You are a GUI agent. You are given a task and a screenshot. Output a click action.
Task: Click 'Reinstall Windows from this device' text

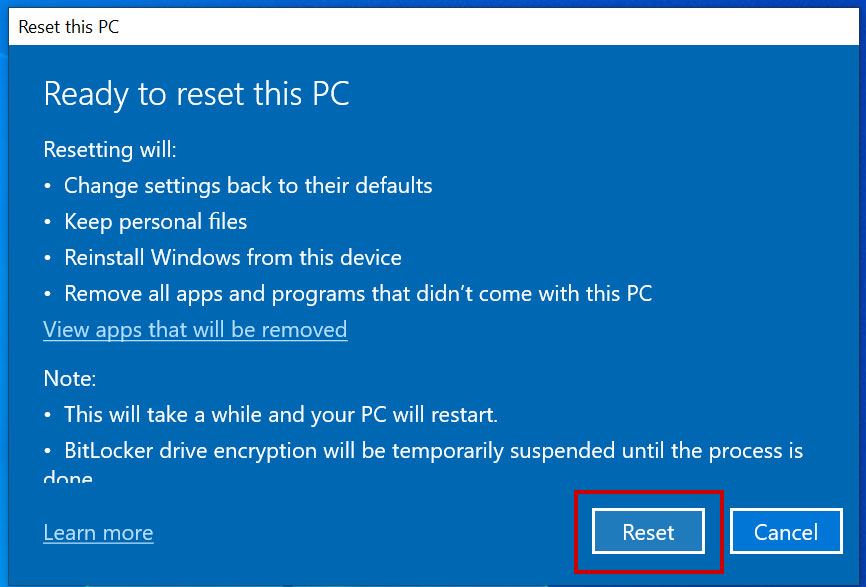233,258
